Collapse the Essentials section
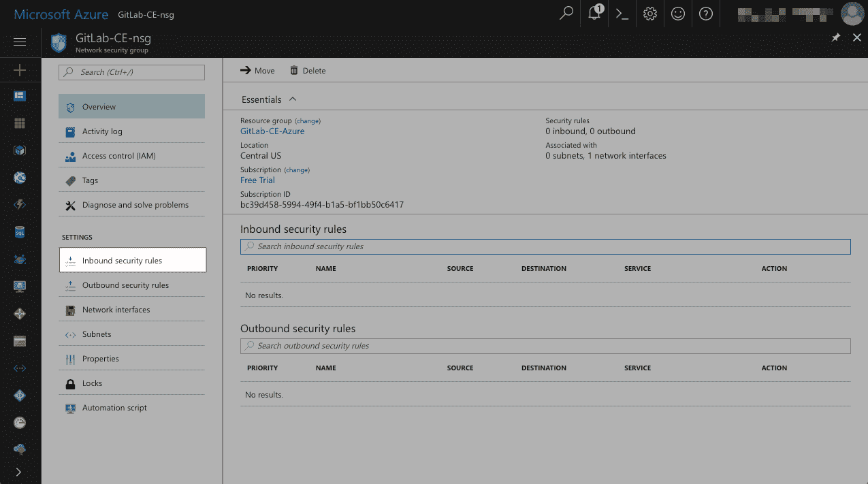 pyautogui.click(x=292, y=99)
